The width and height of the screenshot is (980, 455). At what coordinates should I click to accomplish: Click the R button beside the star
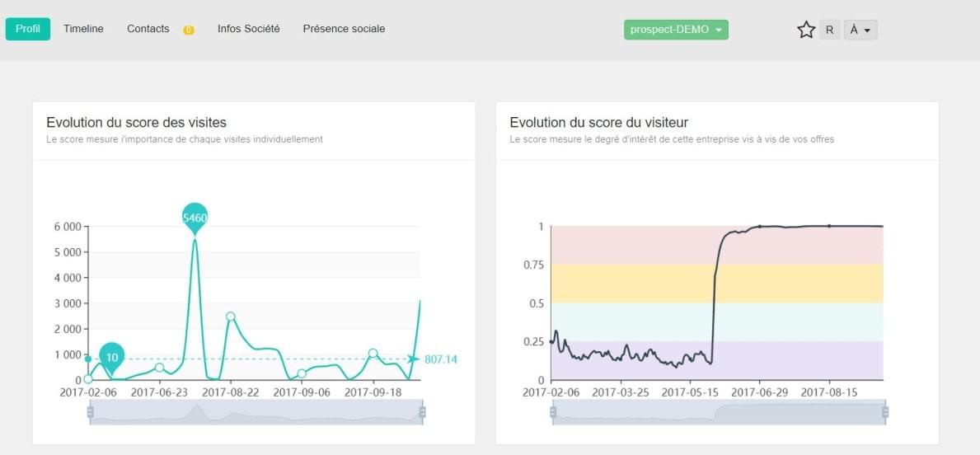click(829, 30)
